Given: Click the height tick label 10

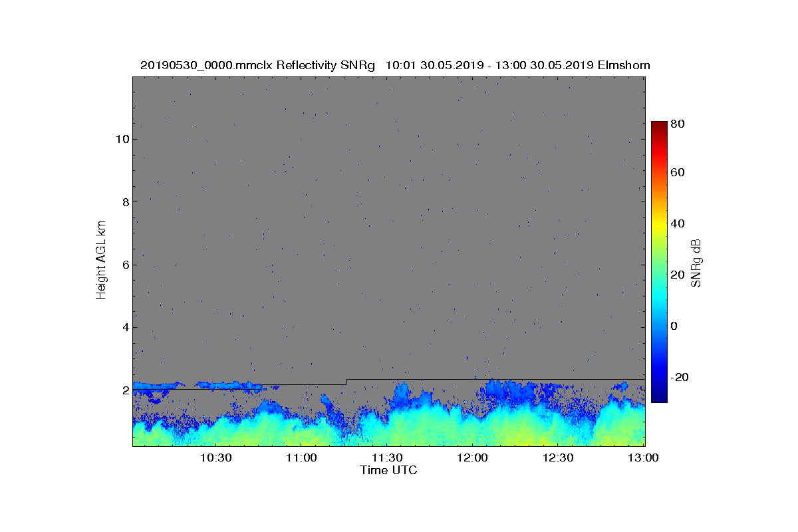Looking at the screenshot, I should click(x=121, y=139).
